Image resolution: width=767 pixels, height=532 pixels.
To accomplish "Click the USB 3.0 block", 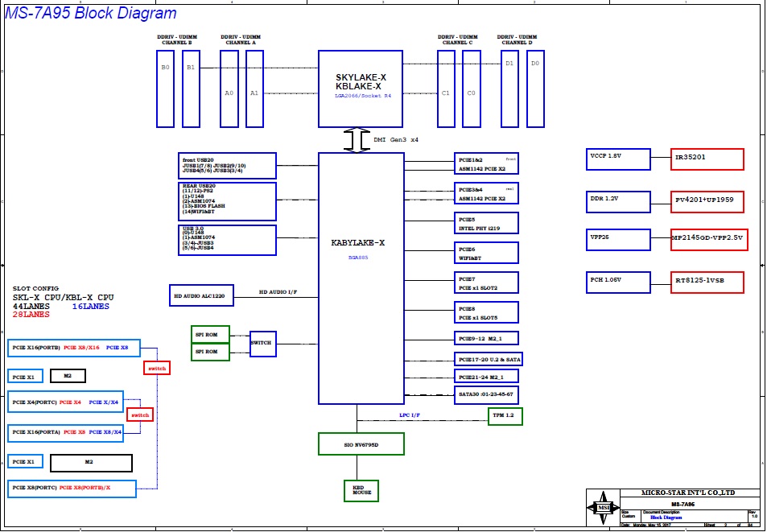I will tap(227, 240).
